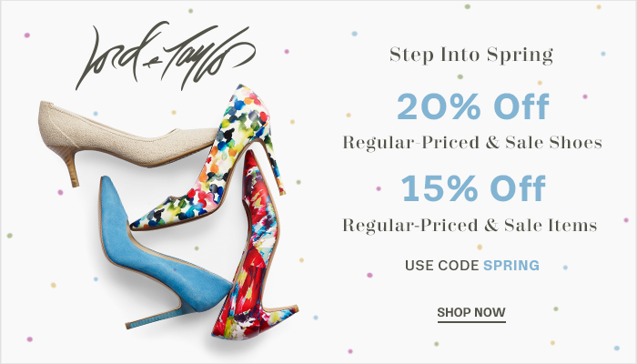The width and height of the screenshot is (637, 364).
Task: Click the underline beneath SHOP NOW
Action: click(x=471, y=322)
